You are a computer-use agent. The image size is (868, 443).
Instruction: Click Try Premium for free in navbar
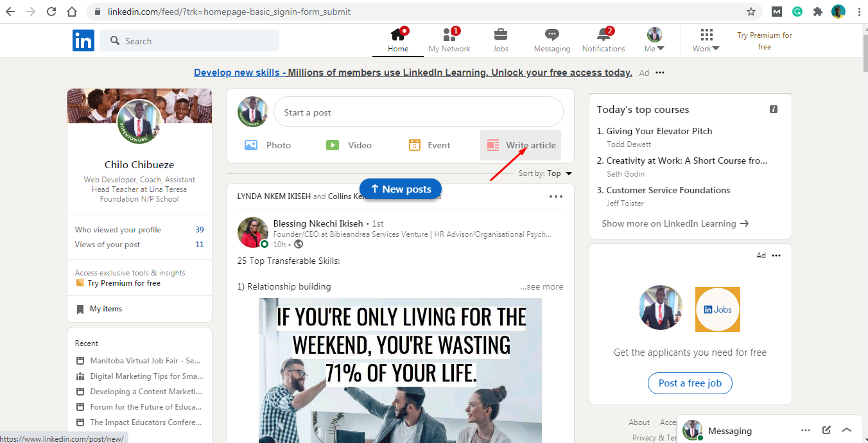pyautogui.click(x=765, y=41)
